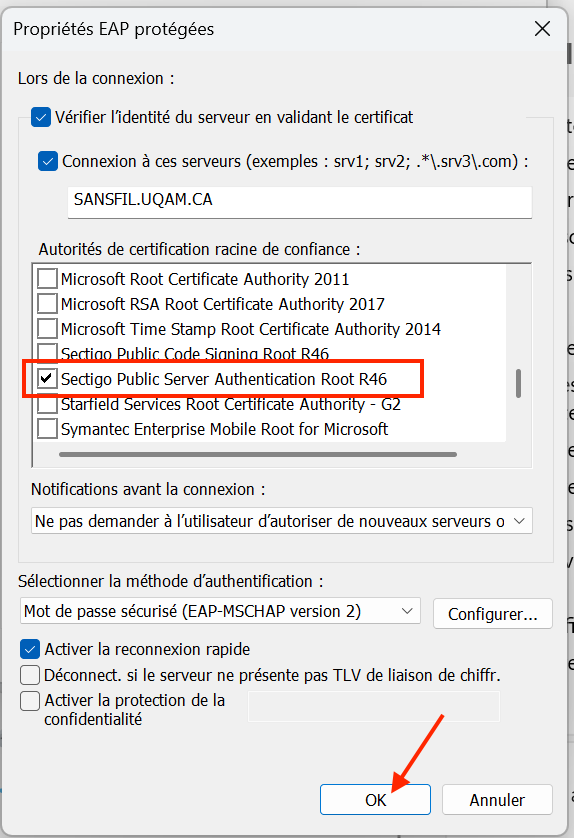Disable Activer la reconnexion rapide

tap(29, 649)
